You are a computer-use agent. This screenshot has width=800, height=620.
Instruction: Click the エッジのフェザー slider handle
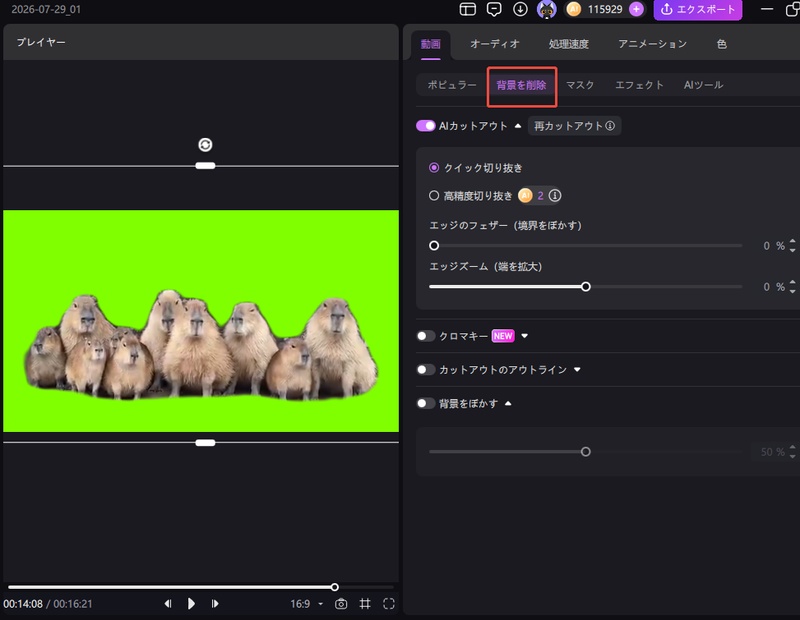(x=434, y=245)
